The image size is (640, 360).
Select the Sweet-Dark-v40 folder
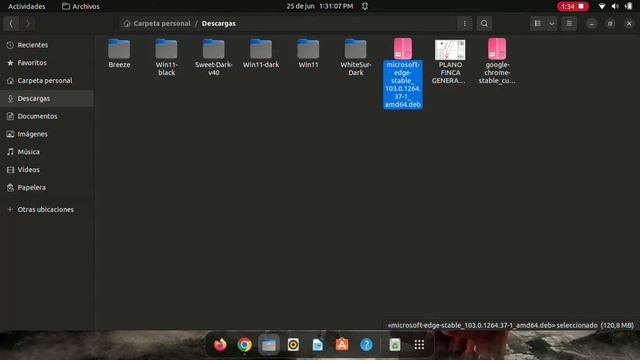[x=213, y=57]
